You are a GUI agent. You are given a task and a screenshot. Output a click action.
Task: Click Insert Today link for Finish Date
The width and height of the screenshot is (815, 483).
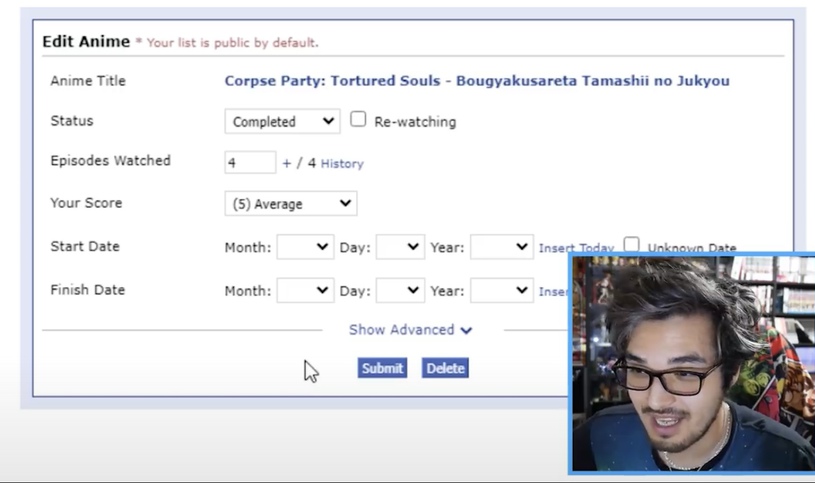click(553, 291)
